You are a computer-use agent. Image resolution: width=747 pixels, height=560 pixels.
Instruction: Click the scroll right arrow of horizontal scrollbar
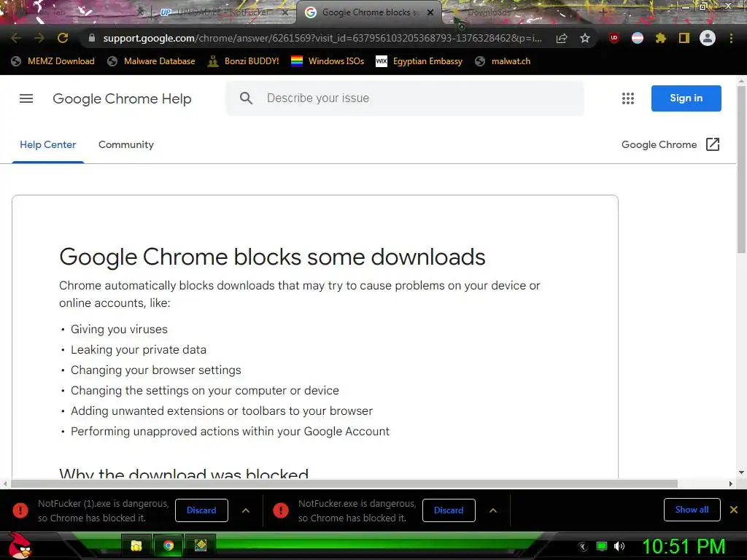731,483
